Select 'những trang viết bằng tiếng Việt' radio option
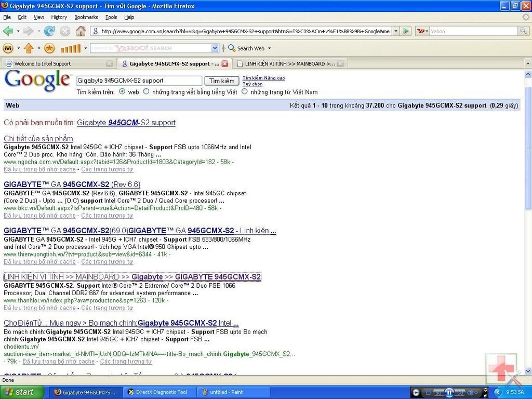 click(x=146, y=91)
